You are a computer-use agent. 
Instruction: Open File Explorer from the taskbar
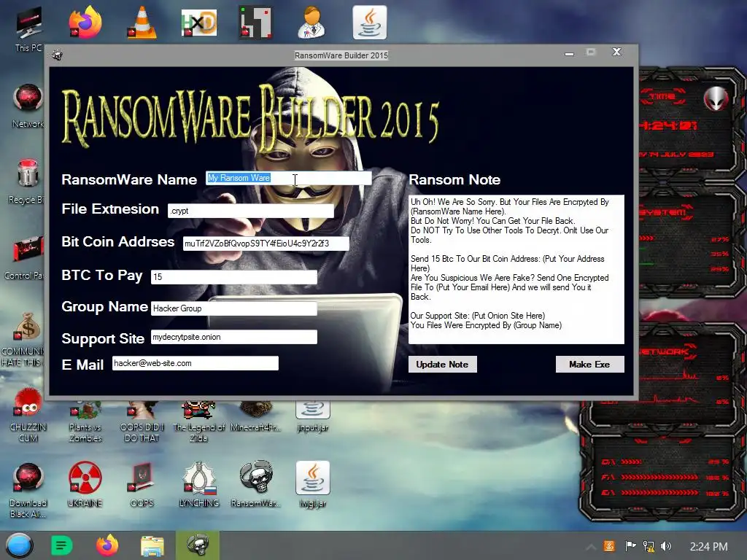pos(152,545)
